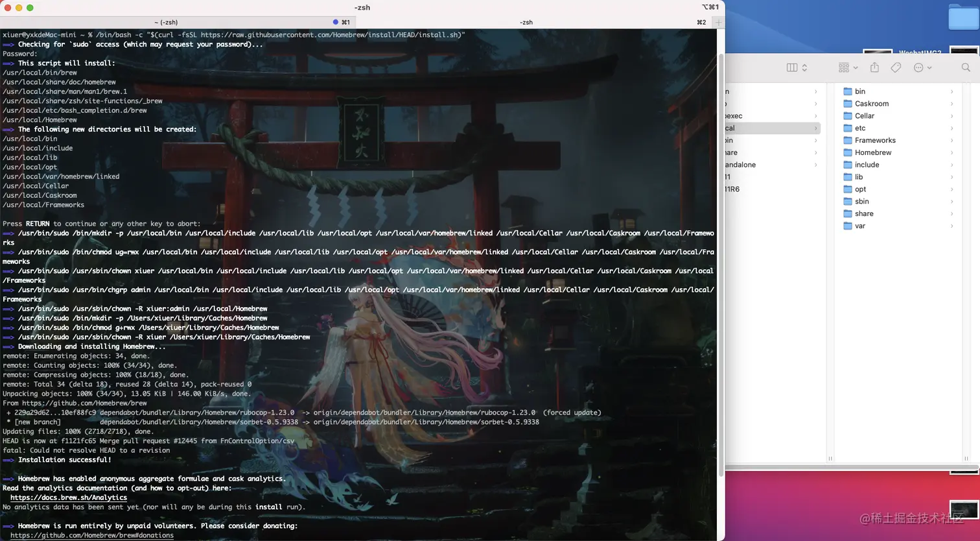Open the More actions ellipsis icon
The image size is (980, 541).
point(919,67)
